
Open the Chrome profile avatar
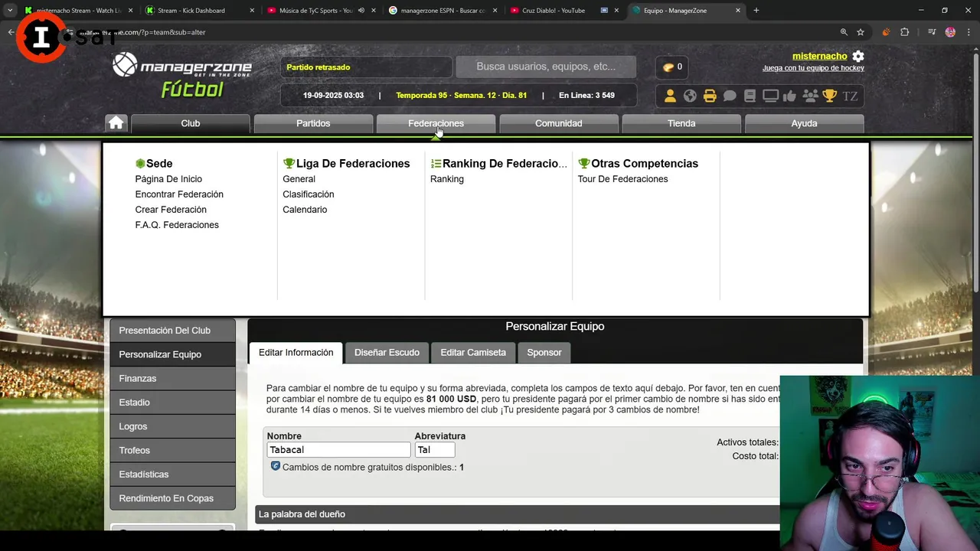950,32
